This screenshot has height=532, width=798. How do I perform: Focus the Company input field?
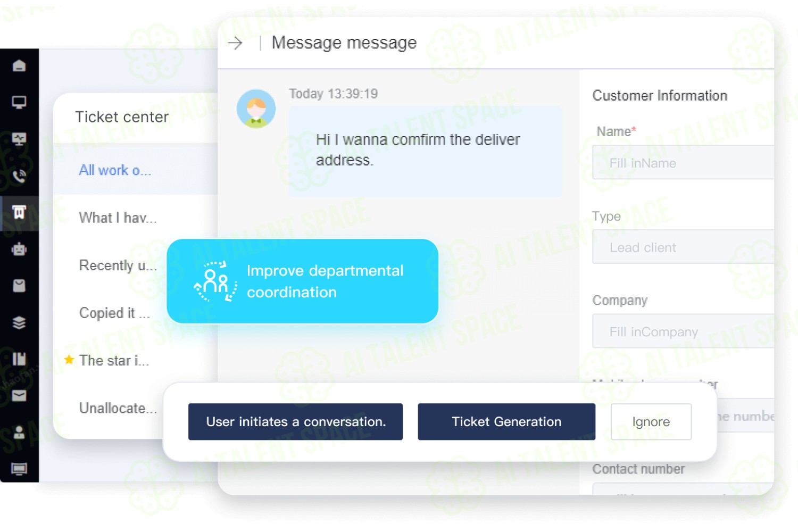683,331
